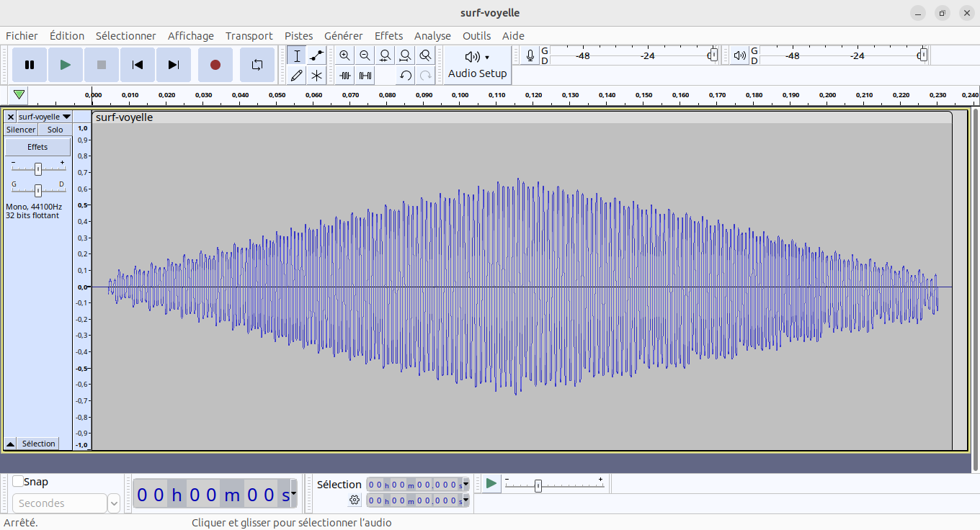Click the Zoom In magnifier icon

(x=345, y=56)
